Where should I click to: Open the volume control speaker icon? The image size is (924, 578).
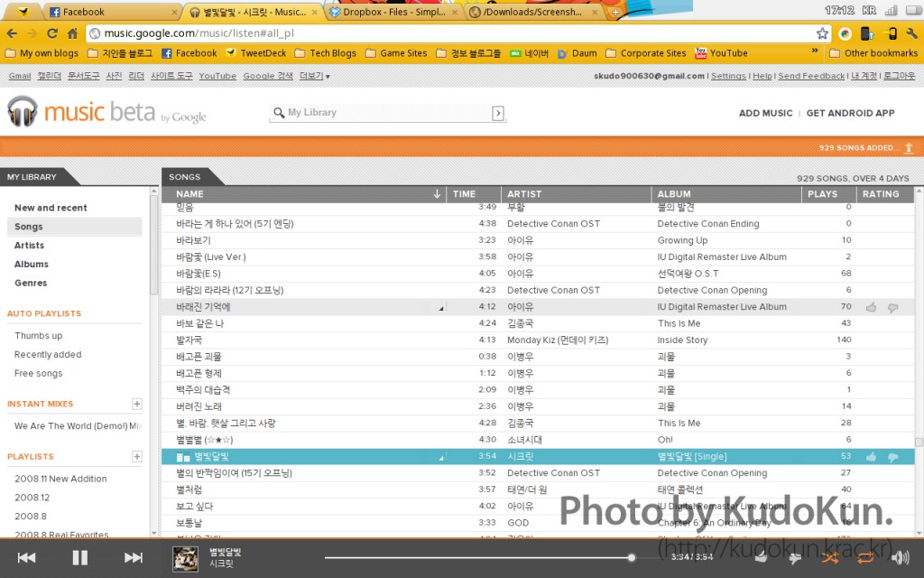click(x=901, y=557)
